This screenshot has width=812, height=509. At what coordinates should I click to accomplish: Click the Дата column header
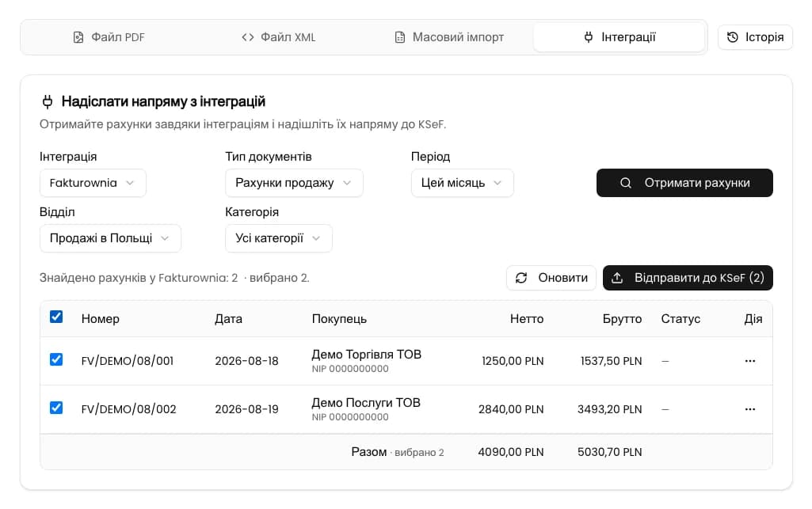coord(228,319)
